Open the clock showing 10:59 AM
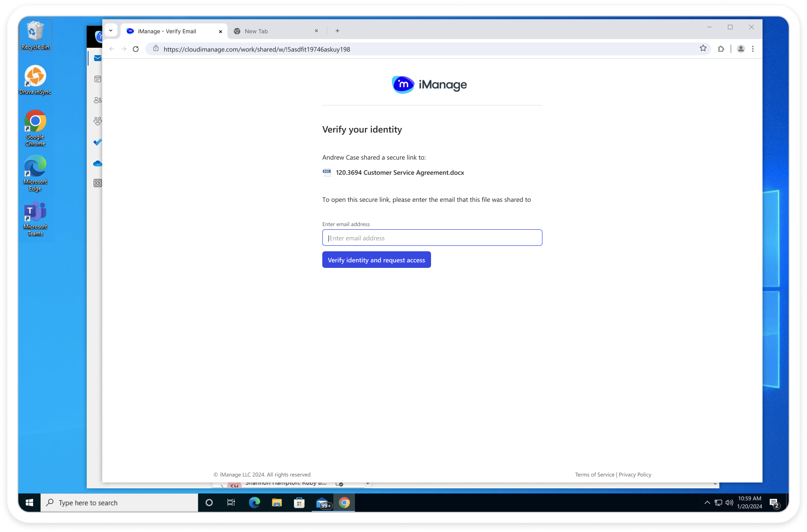Image resolution: width=807 pixels, height=532 pixels. [750, 502]
